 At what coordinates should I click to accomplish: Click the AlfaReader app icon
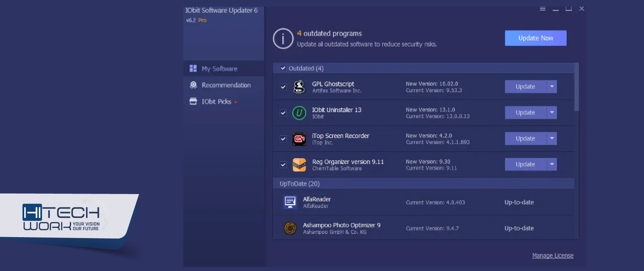(290, 202)
